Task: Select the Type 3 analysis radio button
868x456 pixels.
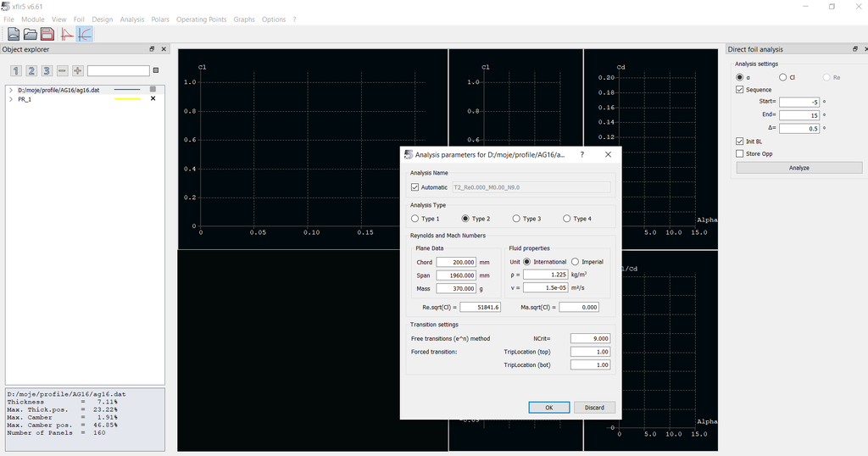Action: 516,219
